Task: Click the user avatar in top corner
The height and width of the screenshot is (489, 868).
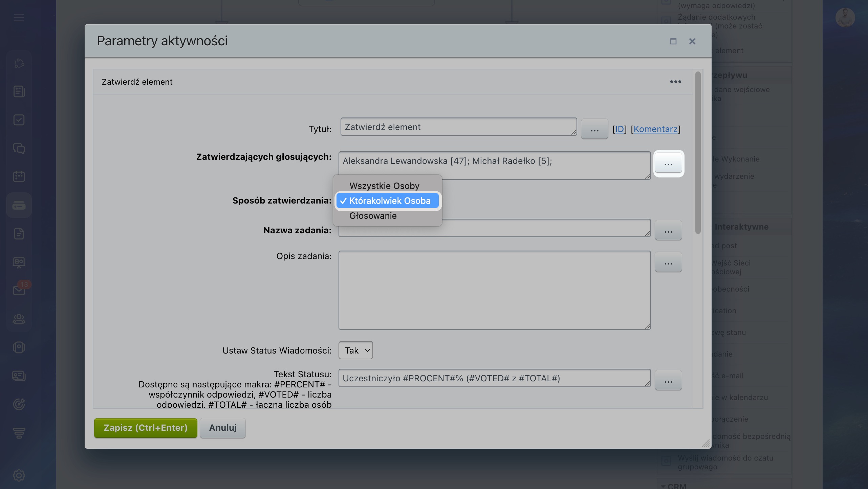Action: pyautogui.click(x=845, y=18)
